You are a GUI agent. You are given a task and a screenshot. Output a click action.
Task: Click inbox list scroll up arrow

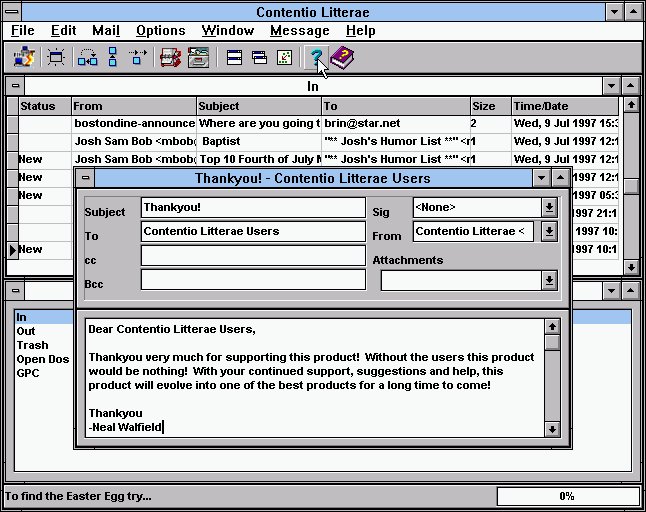[x=631, y=105]
